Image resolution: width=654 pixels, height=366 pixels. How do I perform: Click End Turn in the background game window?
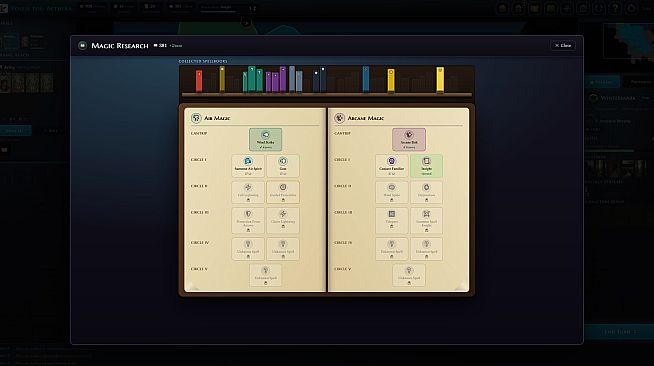620,332
